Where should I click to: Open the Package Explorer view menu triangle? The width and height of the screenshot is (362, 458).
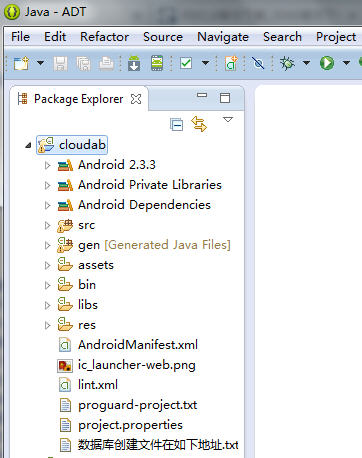(x=228, y=119)
